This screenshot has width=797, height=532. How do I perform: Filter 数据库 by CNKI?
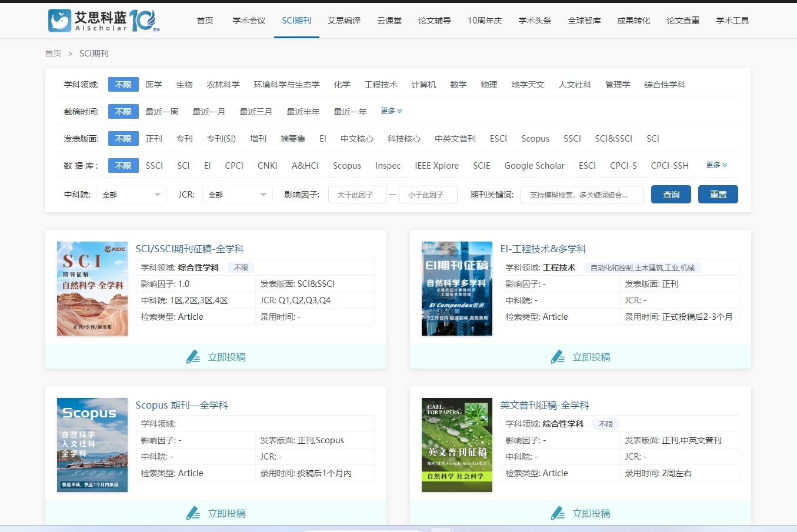268,166
